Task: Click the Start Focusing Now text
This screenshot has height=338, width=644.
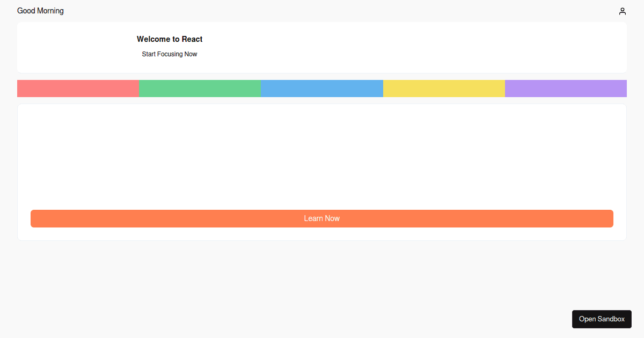Action: tap(170, 54)
